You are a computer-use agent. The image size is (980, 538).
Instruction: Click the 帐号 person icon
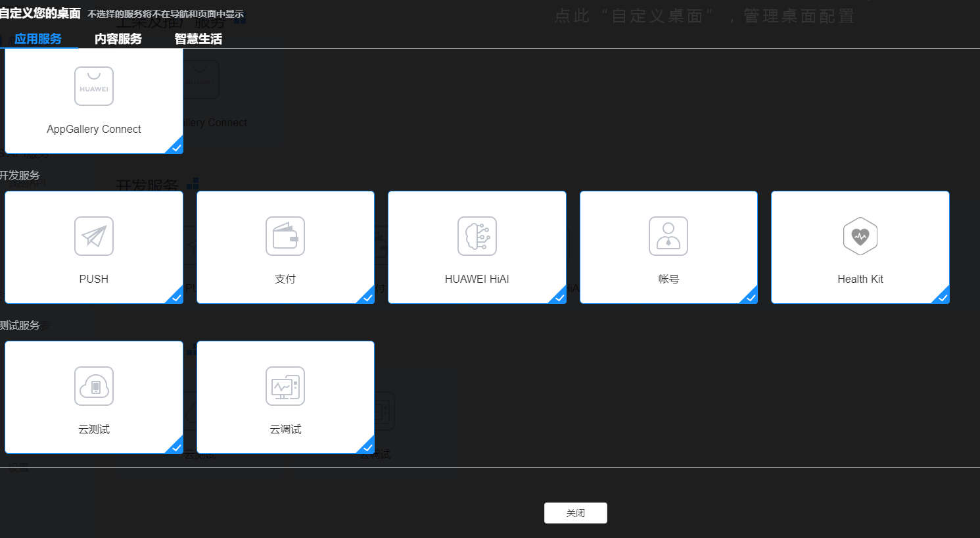coord(668,236)
